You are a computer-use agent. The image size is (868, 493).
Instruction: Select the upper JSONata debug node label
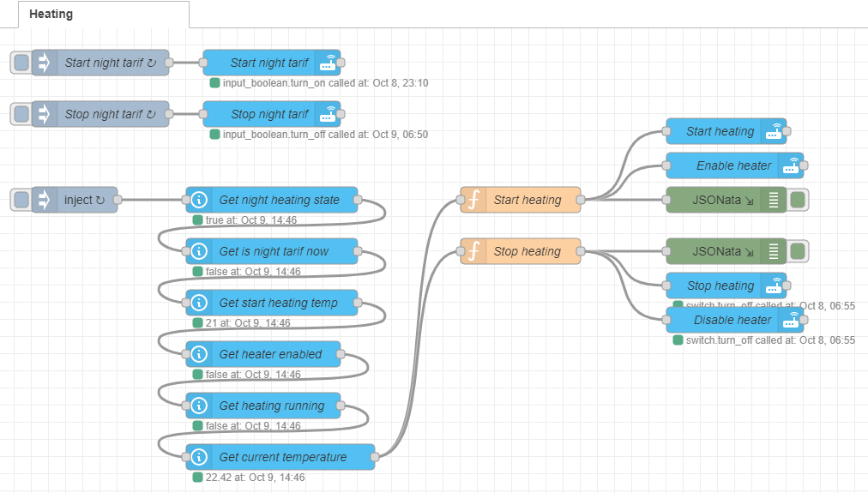tap(723, 200)
